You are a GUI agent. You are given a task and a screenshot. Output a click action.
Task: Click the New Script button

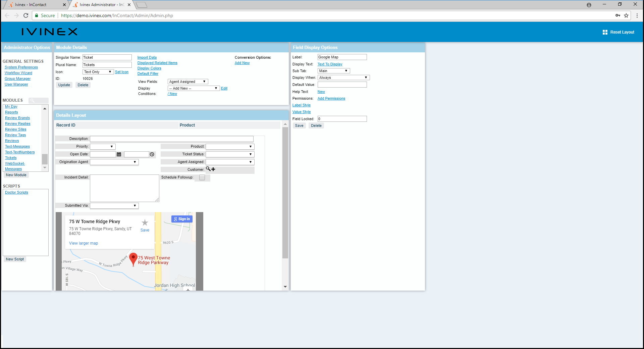pos(15,259)
